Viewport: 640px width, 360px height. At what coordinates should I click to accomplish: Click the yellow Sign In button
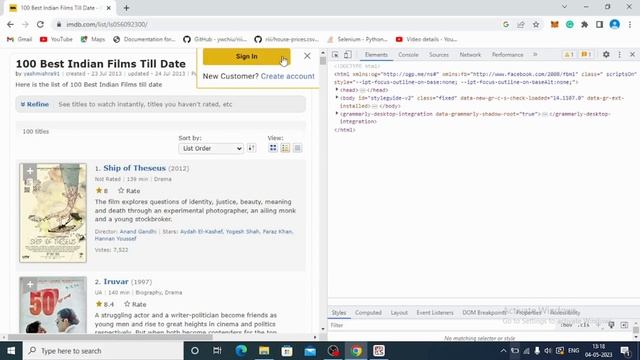click(247, 56)
